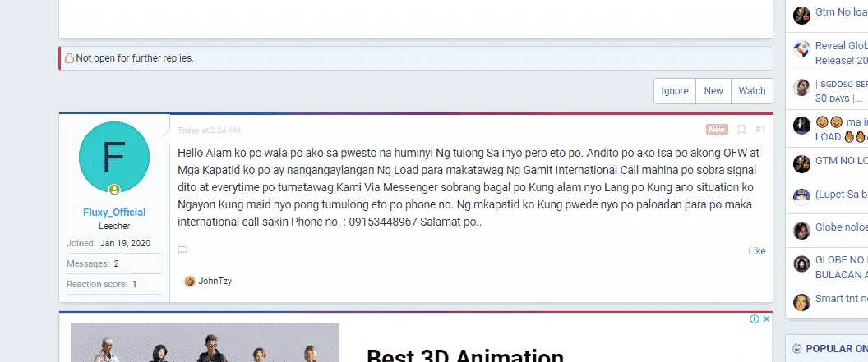
Task: Click the large F avatar of Fluxy_Official
Action: (x=114, y=157)
